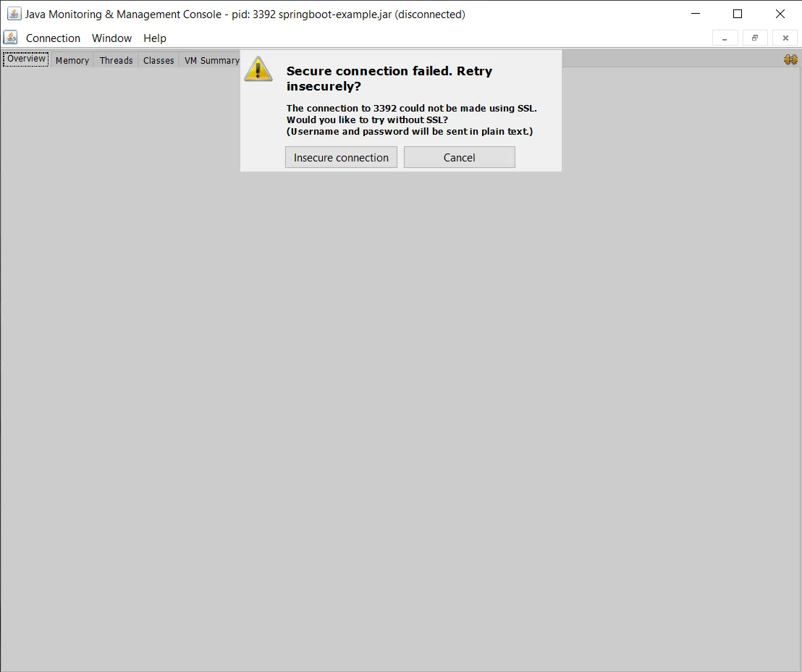Select the Overview tab
Image resolution: width=802 pixels, height=672 pixels.
[x=26, y=59]
